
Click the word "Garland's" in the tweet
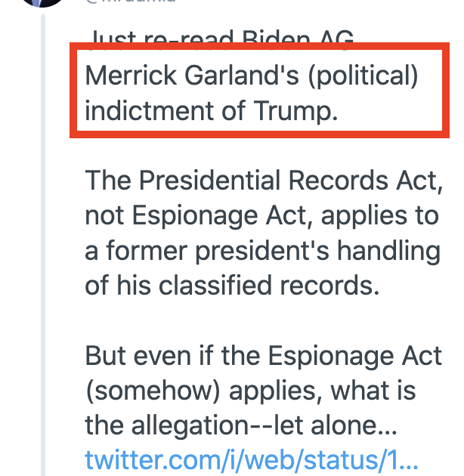click(242, 76)
